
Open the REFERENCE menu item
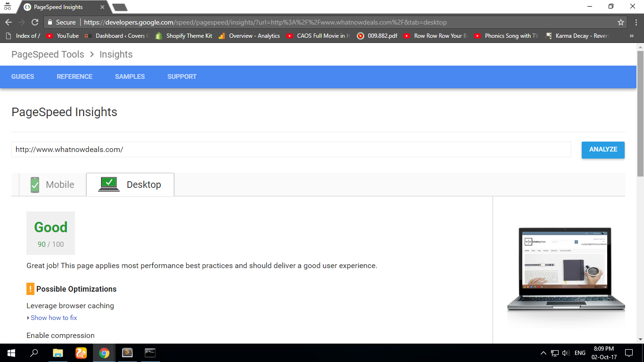[75, 76]
